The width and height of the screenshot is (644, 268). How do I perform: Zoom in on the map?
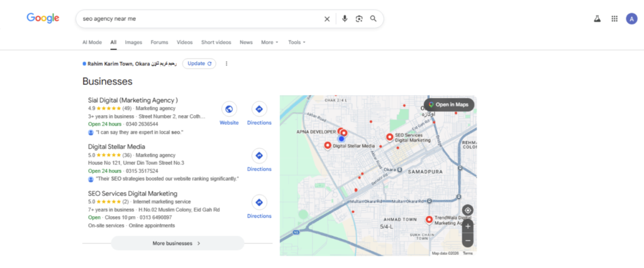point(468,226)
